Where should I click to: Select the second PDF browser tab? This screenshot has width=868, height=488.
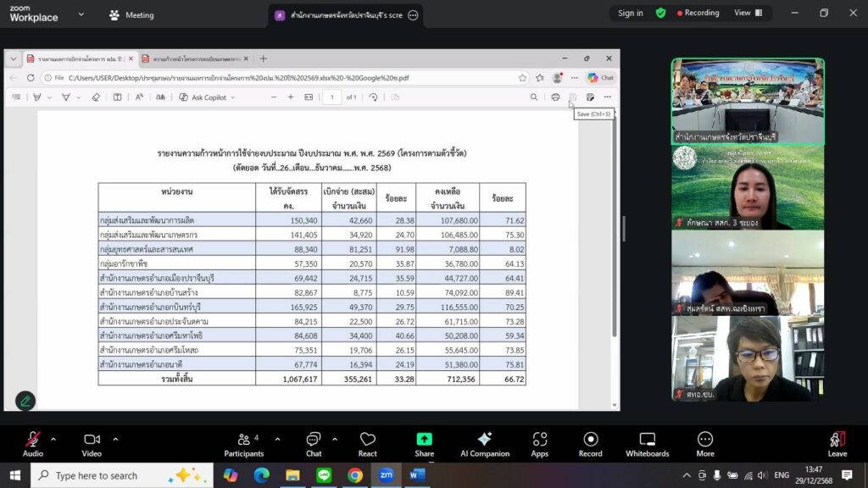pyautogui.click(x=193, y=58)
